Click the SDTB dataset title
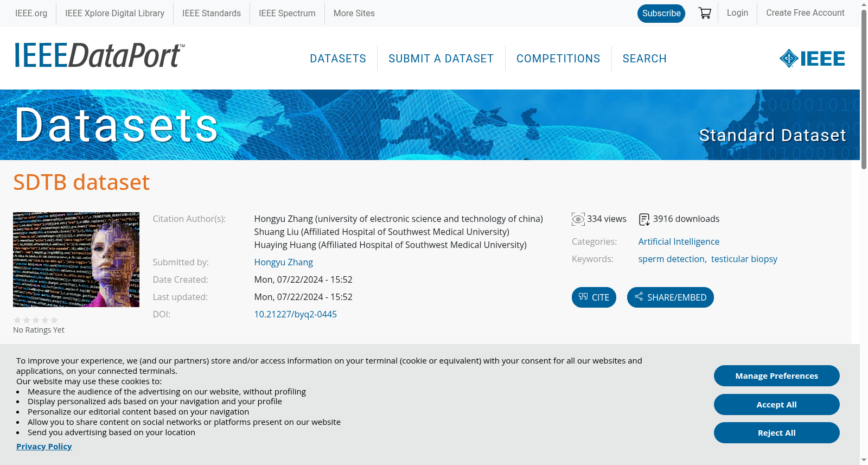 (81, 182)
